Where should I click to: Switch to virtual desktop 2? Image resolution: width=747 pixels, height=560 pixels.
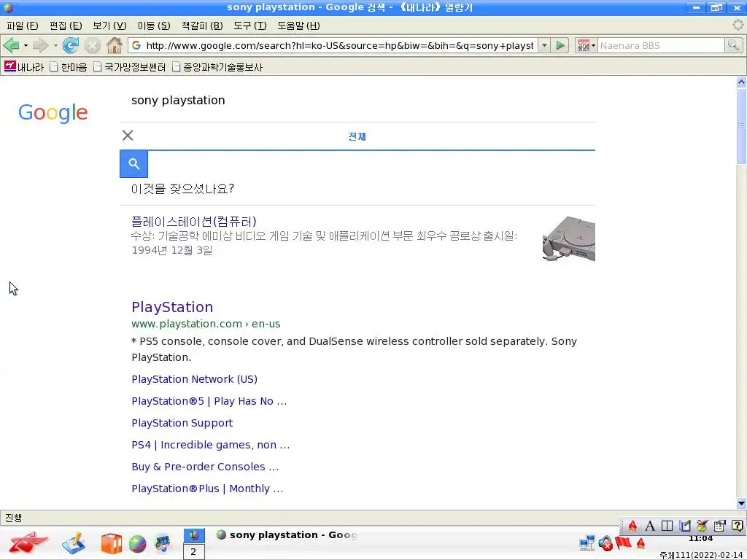(x=193, y=552)
